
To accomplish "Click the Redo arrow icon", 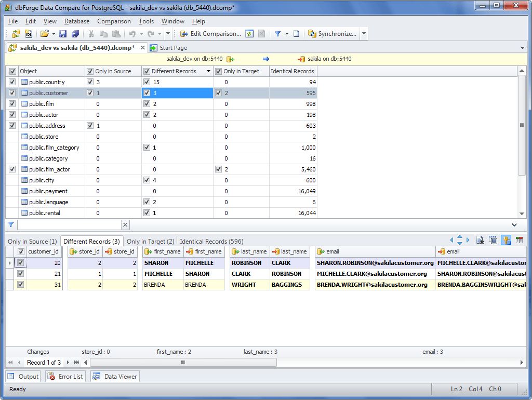I will tap(151, 34).
